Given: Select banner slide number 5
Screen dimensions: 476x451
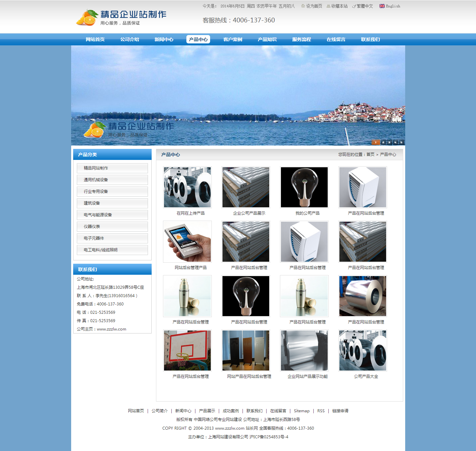Looking at the screenshot, I should click(401, 142).
